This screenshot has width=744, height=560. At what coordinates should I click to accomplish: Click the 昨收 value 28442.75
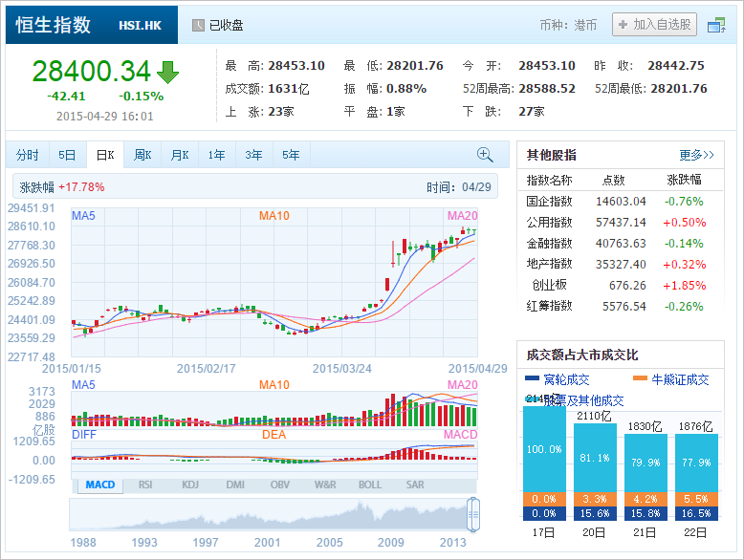point(676,65)
